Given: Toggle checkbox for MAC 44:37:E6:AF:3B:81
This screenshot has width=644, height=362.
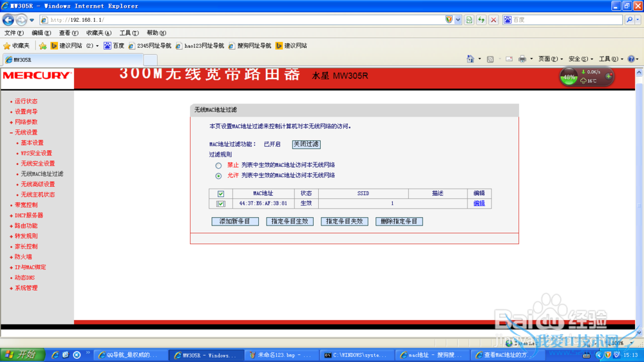Looking at the screenshot, I should coord(221,204).
